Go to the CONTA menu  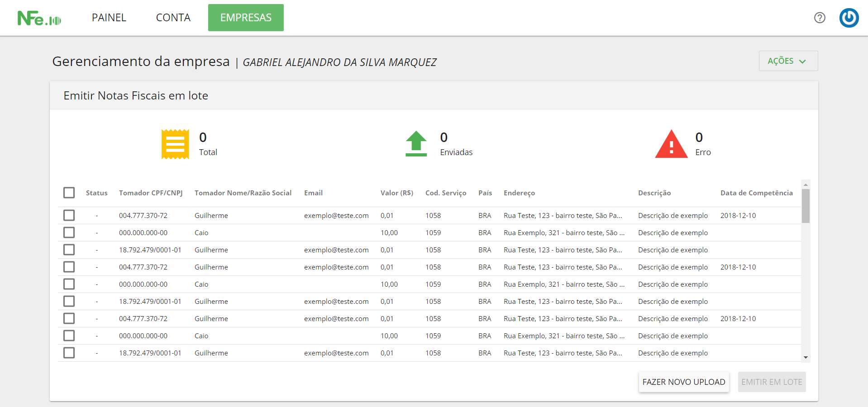coord(173,18)
